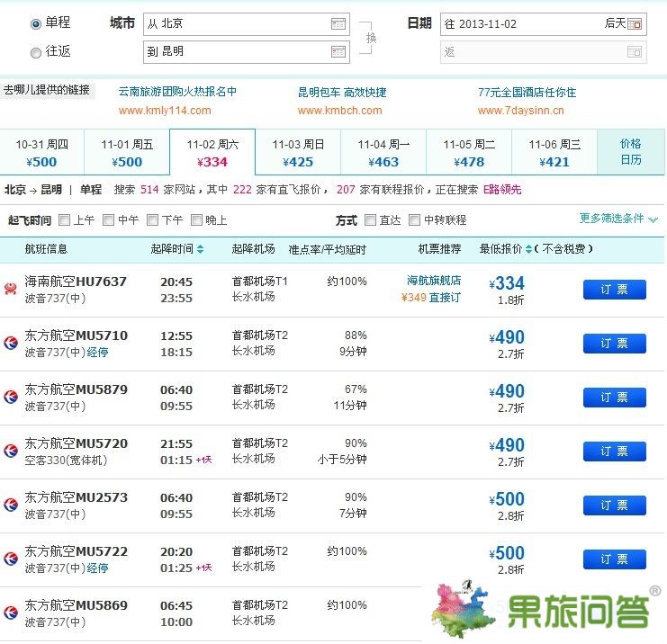Book the HU7637 flight with 订票
The height and width of the screenshot is (644, 667).
[614, 290]
